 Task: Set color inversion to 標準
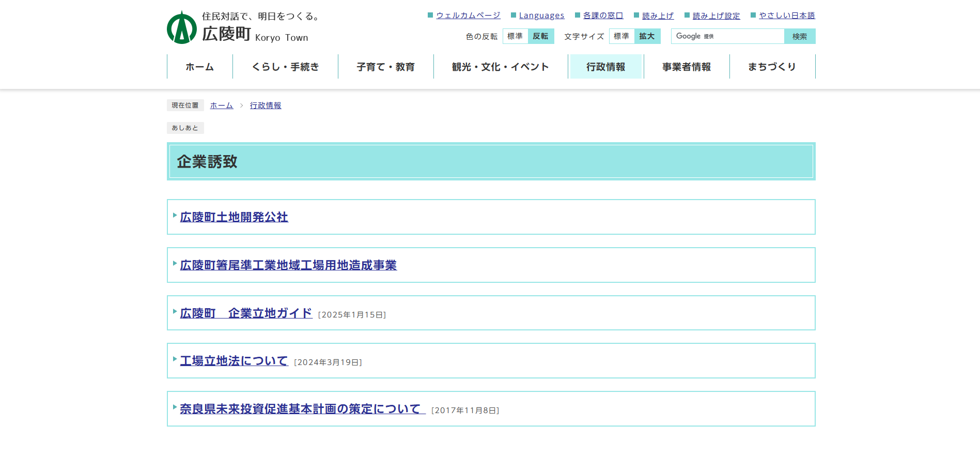(x=515, y=36)
